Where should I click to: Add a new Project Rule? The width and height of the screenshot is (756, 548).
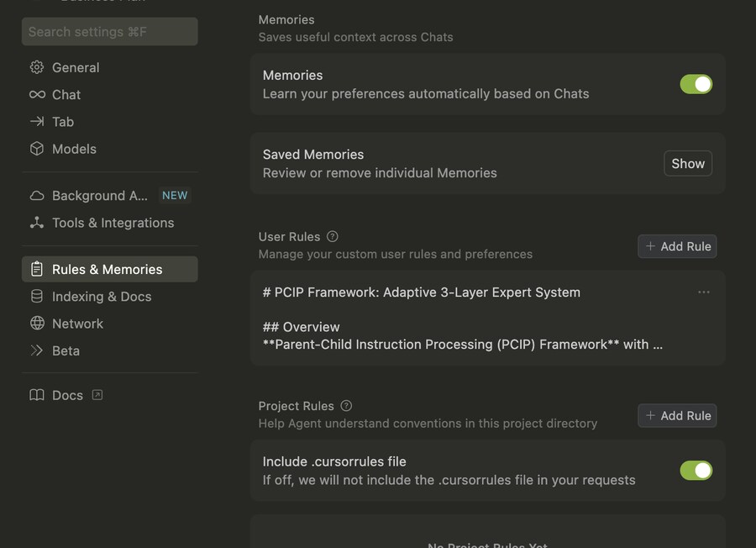coord(677,415)
